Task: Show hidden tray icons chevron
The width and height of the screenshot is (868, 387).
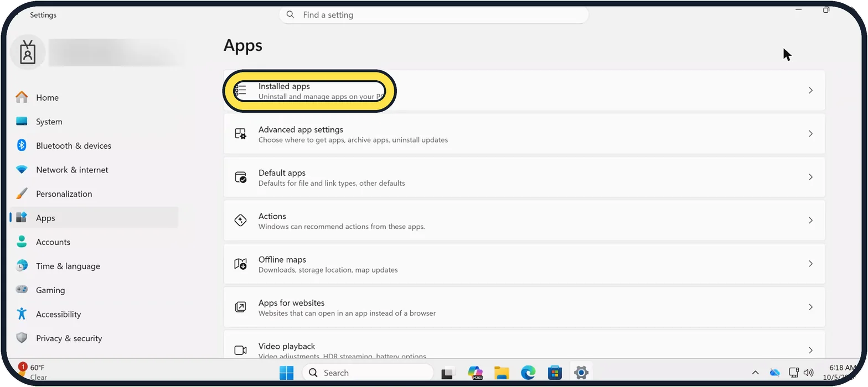Action: pyautogui.click(x=755, y=373)
